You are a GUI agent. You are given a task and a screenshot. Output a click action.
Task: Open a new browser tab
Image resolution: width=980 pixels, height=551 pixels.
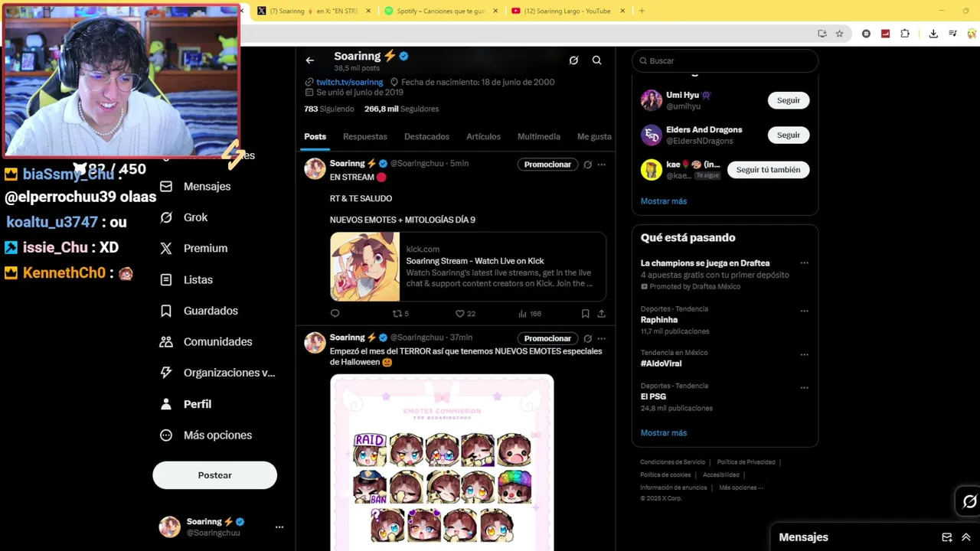point(642,11)
